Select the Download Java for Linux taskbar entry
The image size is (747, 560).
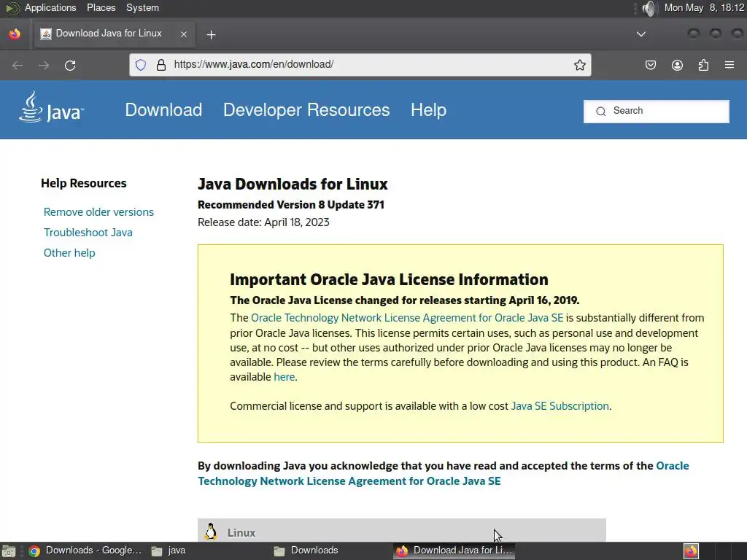(x=454, y=551)
